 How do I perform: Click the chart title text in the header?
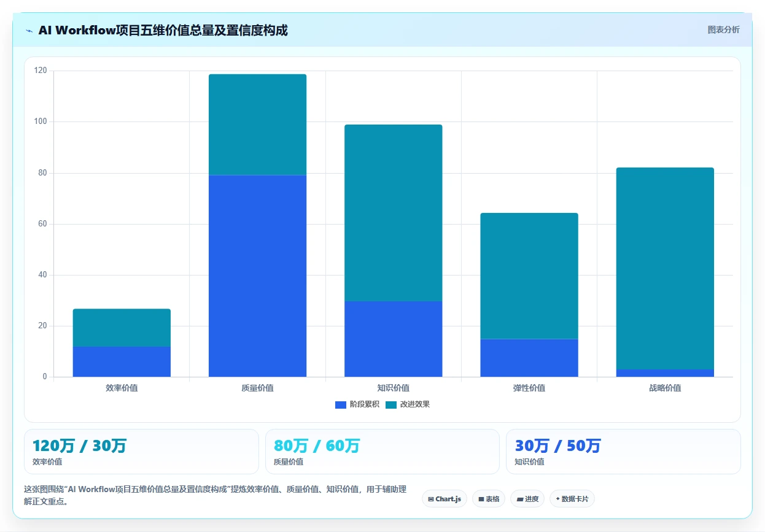click(x=163, y=30)
